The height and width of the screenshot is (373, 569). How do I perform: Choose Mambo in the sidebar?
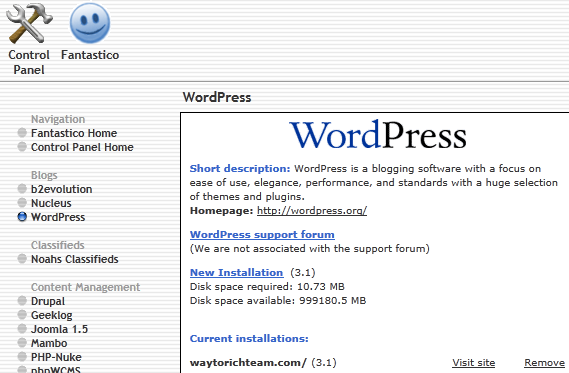coord(49,343)
